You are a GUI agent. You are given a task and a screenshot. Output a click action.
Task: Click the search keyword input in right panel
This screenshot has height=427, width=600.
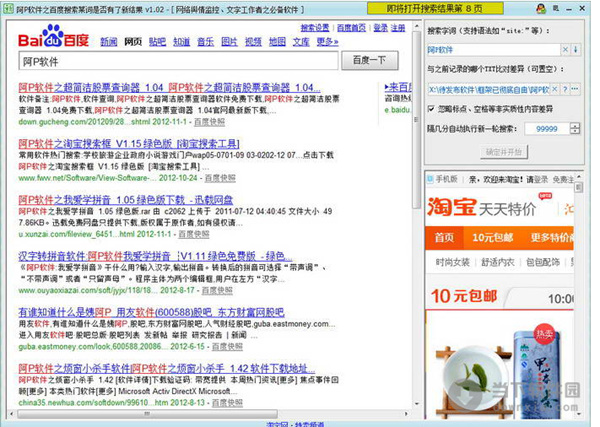coord(494,50)
